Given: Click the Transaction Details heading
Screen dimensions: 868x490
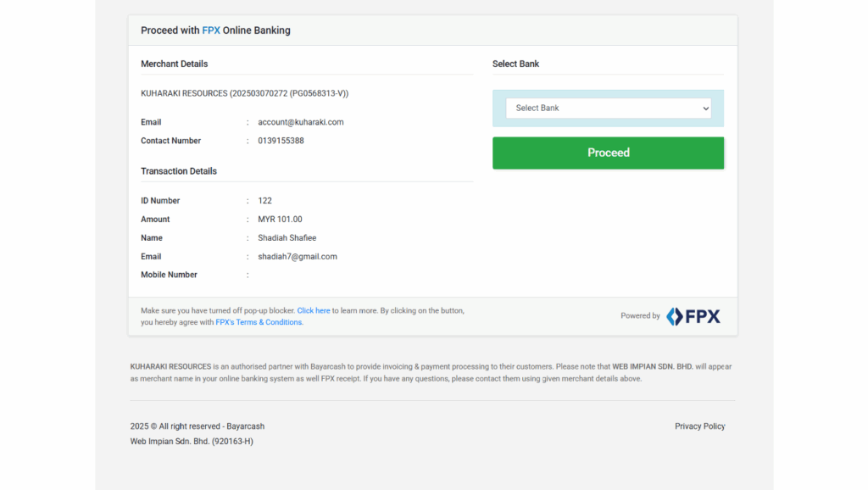Looking at the screenshot, I should pyautogui.click(x=179, y=171).
